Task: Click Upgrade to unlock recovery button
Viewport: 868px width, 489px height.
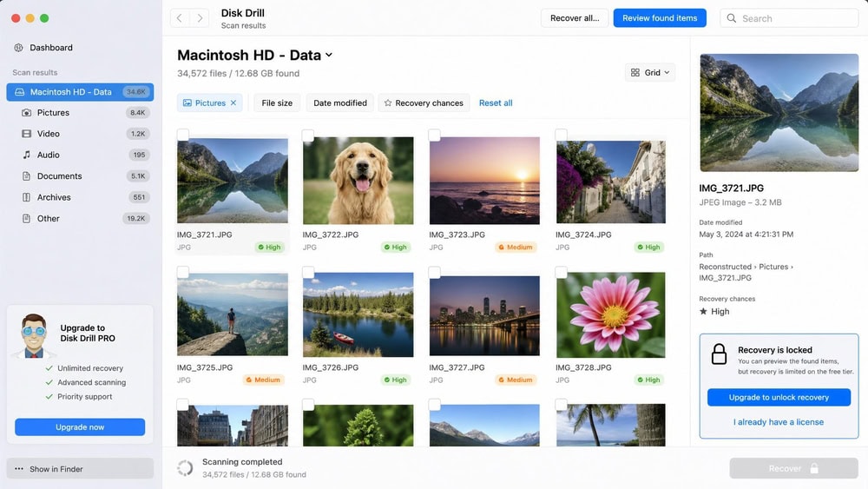Action: [779, 397]
